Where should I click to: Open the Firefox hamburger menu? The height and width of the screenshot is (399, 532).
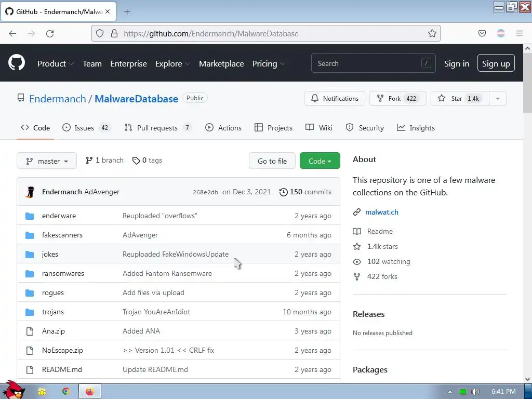pyautogui.click(x=519, y=33)
